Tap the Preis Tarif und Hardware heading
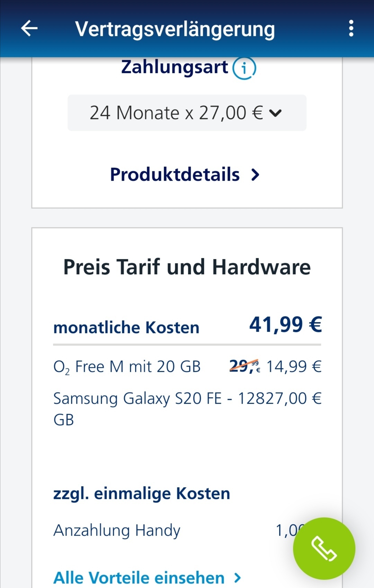The image size is (374, 588). pyautogui.click(x=187, y=267)
